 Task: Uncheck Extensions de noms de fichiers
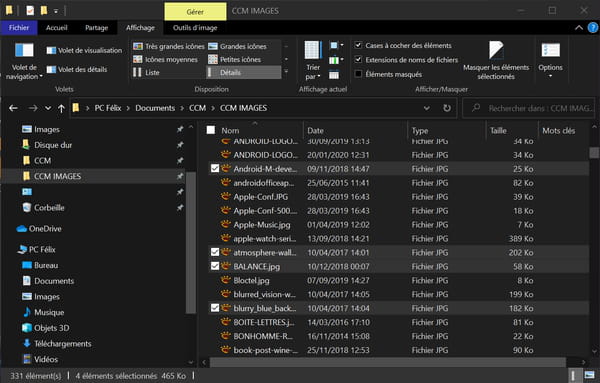pos(358,59)
